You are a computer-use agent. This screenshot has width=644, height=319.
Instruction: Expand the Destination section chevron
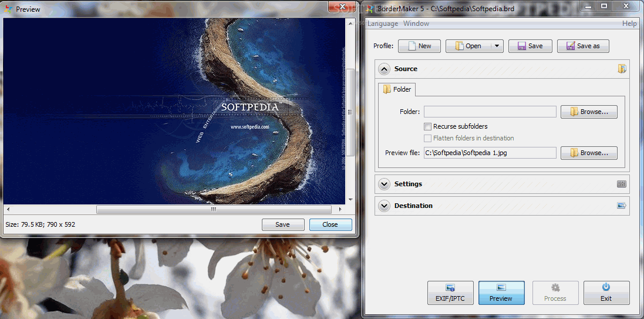coord(385,206)
